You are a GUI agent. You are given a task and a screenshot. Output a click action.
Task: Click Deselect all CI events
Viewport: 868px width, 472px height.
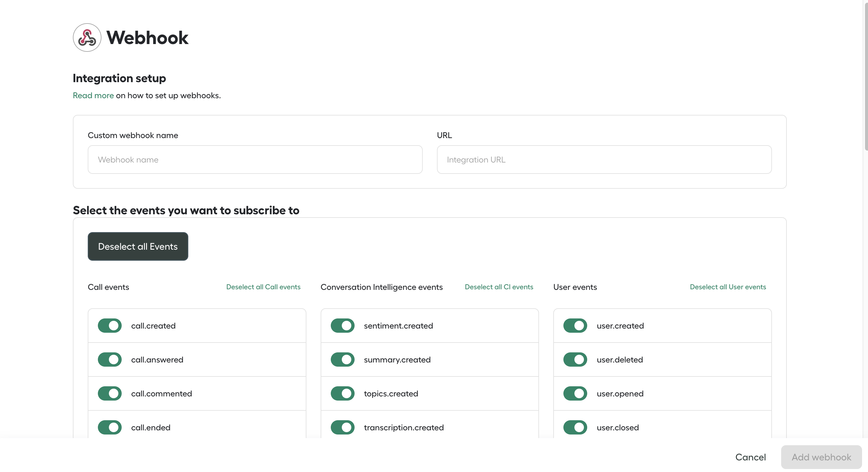point(499,287)
